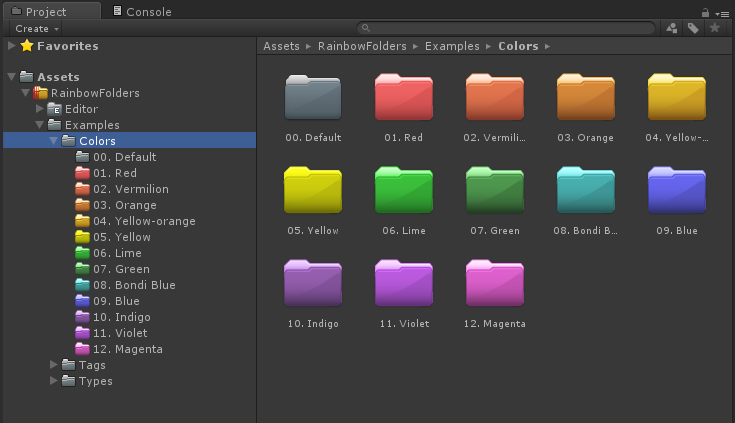735x423 pixels.
Task: Click the Search by Type filter icon
Action: click(671, 29)
